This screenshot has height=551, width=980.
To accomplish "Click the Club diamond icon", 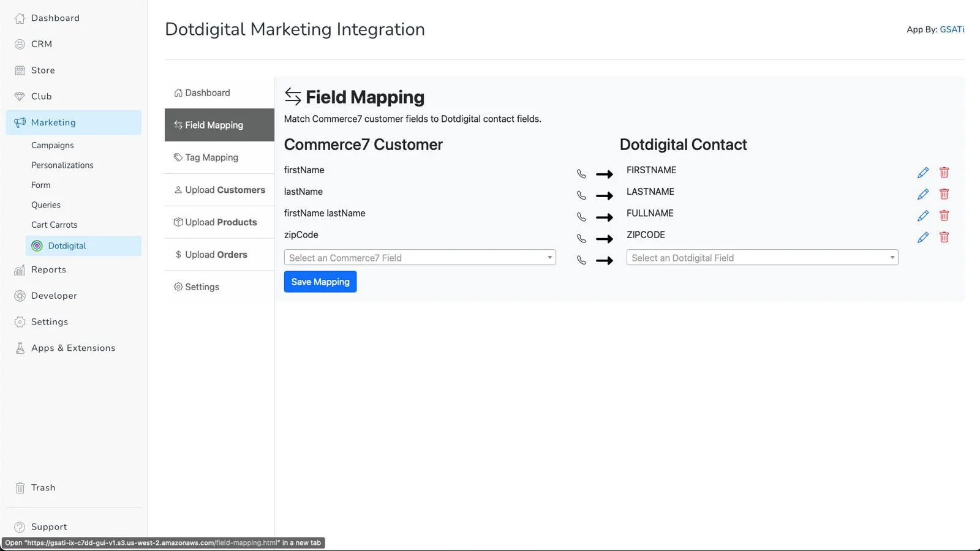I will click(20, 96).
